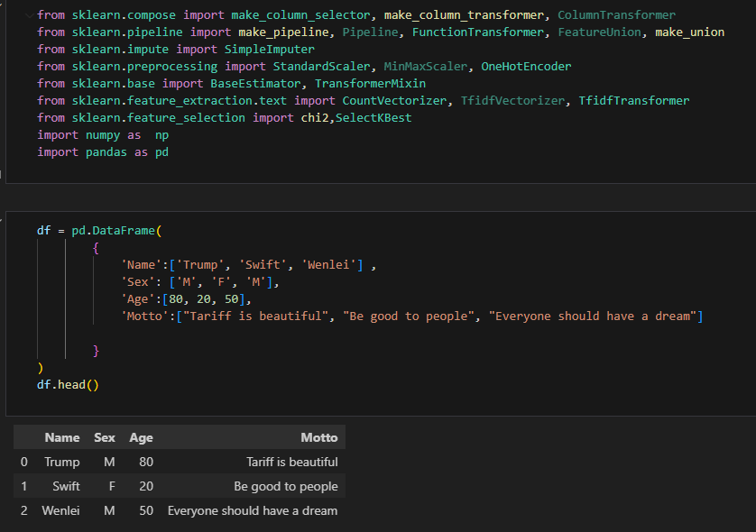Click "Everyone should have a dream" string in code
The image size is (756, 532).
tap(593, 316)
